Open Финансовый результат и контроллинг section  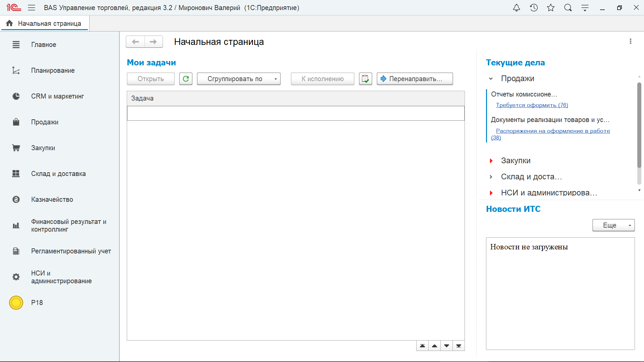click(69, 226)
